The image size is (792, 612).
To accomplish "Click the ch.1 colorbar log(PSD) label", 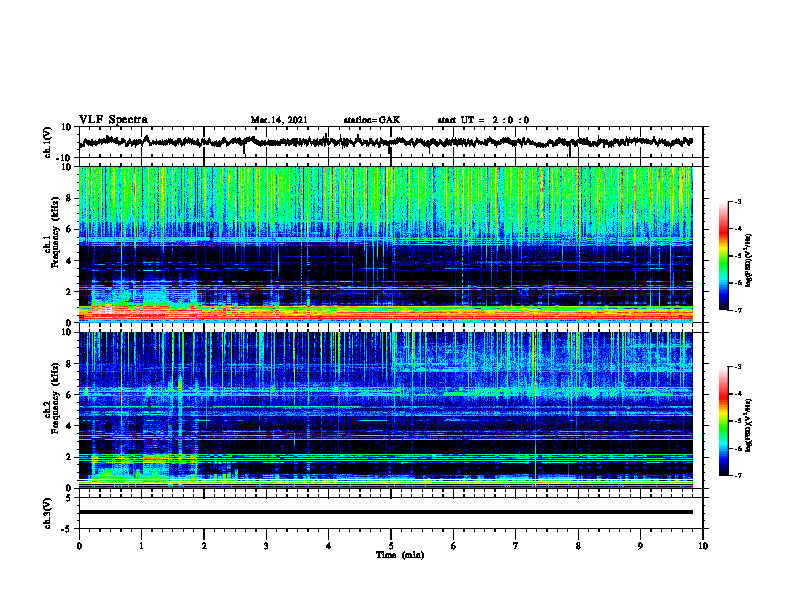I will click(x=749, y=261).
